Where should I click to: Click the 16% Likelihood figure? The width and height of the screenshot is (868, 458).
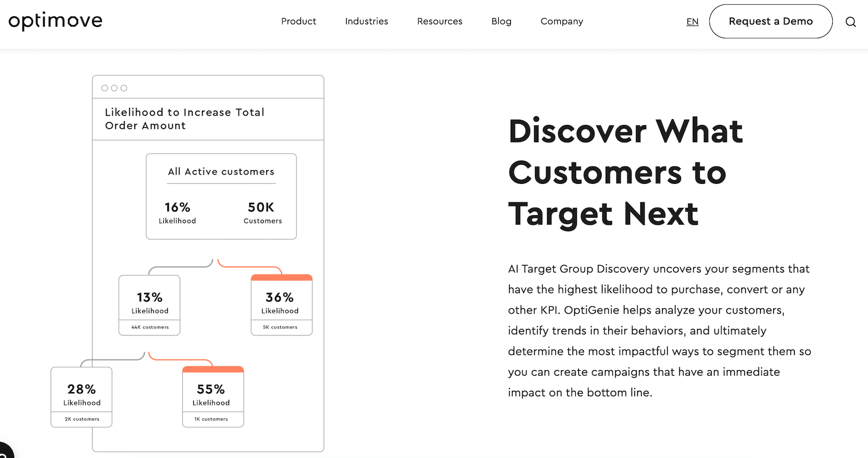(177, 212)
